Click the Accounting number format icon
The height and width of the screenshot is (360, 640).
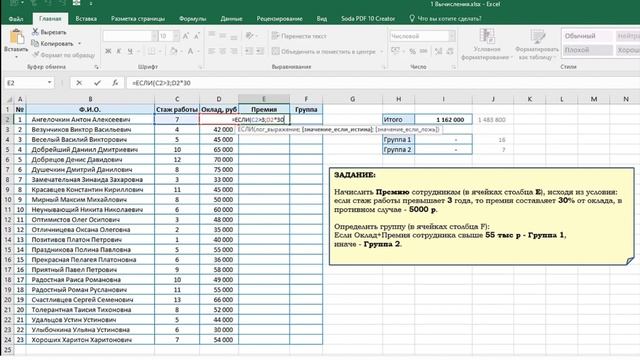point(395,51)
